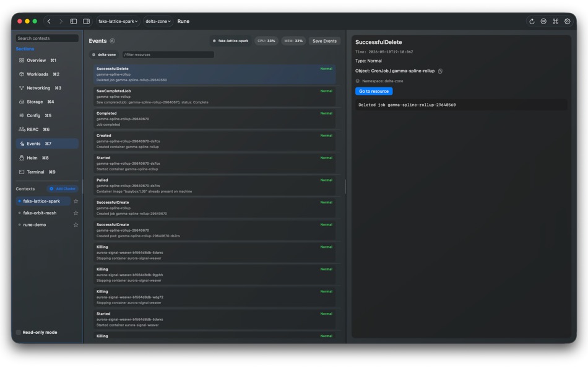Click the Add Cluster button
The image size is (588, 368).
(63, 189)
